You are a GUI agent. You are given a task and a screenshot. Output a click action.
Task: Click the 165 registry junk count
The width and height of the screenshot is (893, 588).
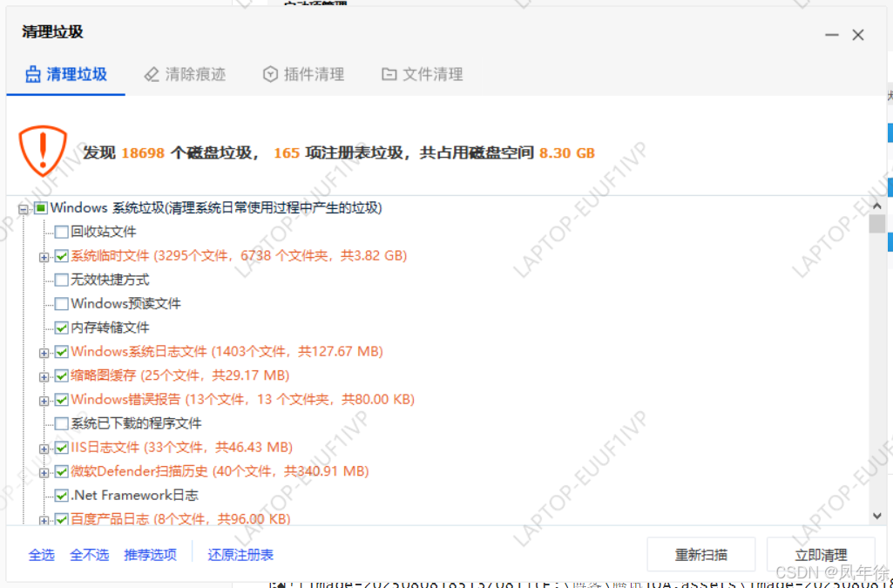pyautogui.click(x=287, y=153)
